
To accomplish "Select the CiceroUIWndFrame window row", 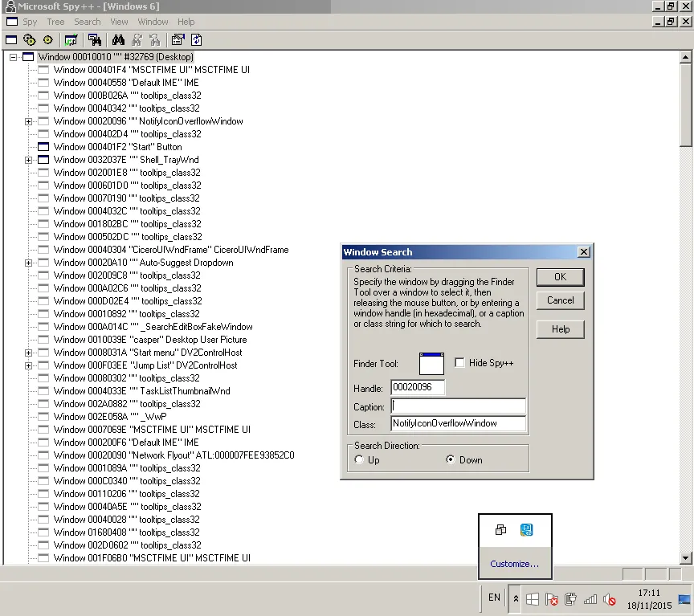I will coord(171,250).
